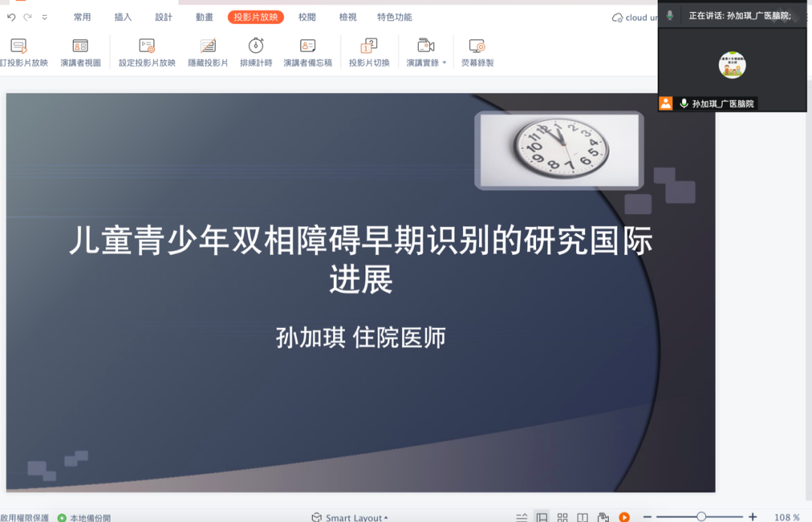Switch to the 設計 tab
The width and height of the screenshot is (812, 522).
164,17
